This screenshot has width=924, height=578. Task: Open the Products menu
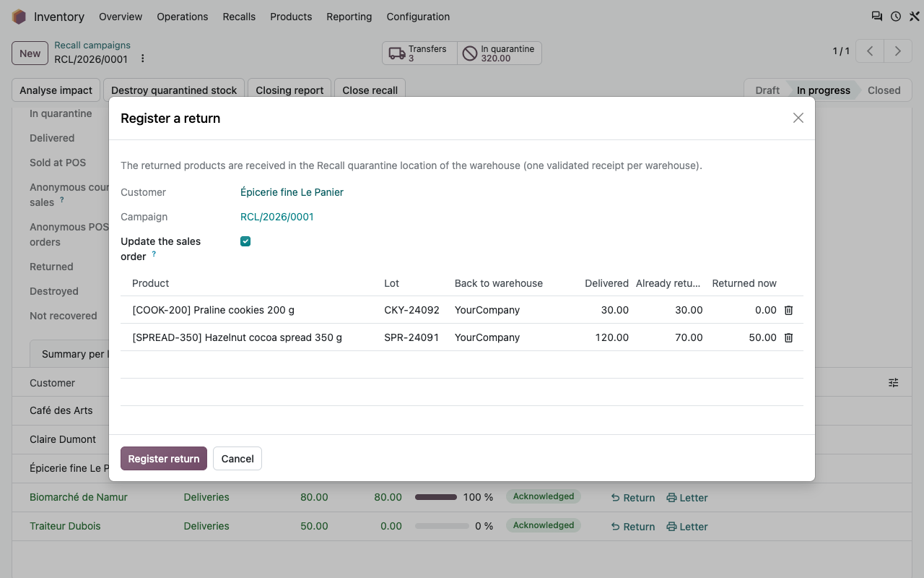[x=291, y=17]
